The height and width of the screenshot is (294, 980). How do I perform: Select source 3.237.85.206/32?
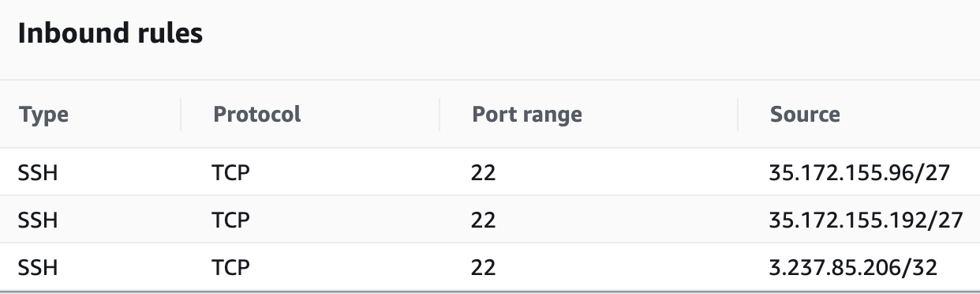point(853,267)
